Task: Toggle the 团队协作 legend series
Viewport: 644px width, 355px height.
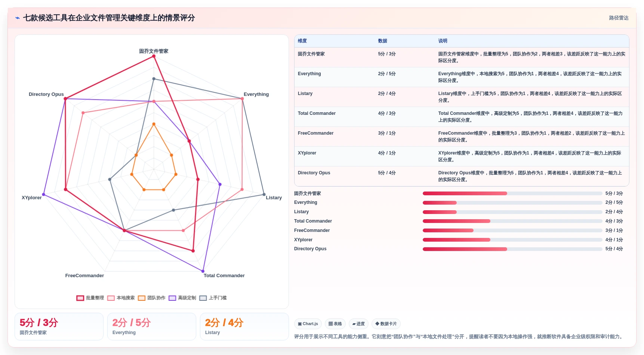Action: tap(151, 298)
